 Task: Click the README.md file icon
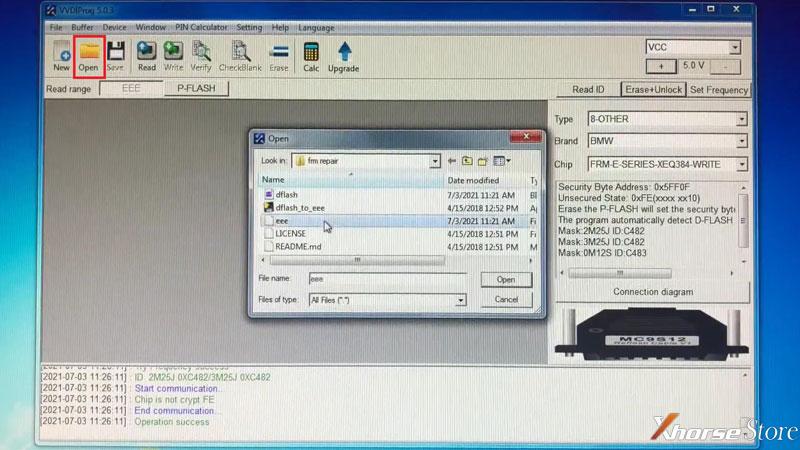tap(269, 246)
